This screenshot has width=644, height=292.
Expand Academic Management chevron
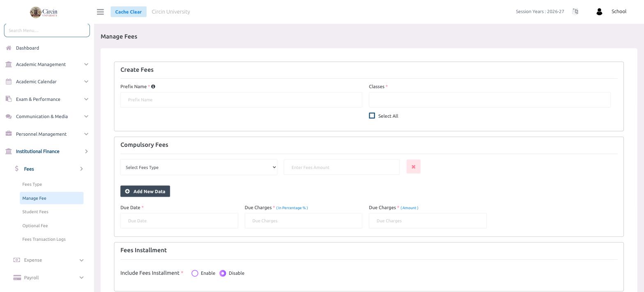pyautogui.click(x=86, y=64)
